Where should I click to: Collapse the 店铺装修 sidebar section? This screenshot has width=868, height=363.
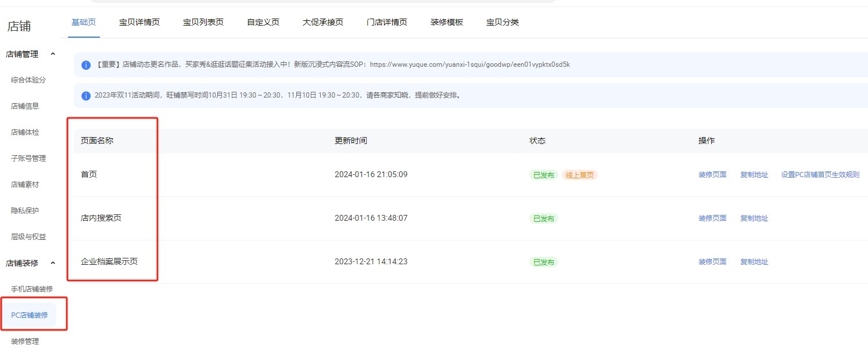coord(53,263)
